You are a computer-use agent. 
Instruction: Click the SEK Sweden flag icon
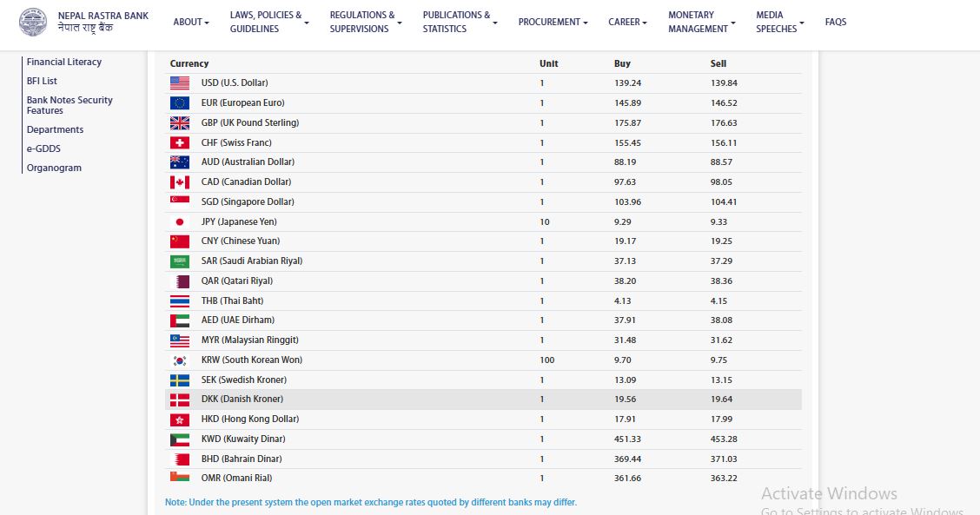pos(179,380)
